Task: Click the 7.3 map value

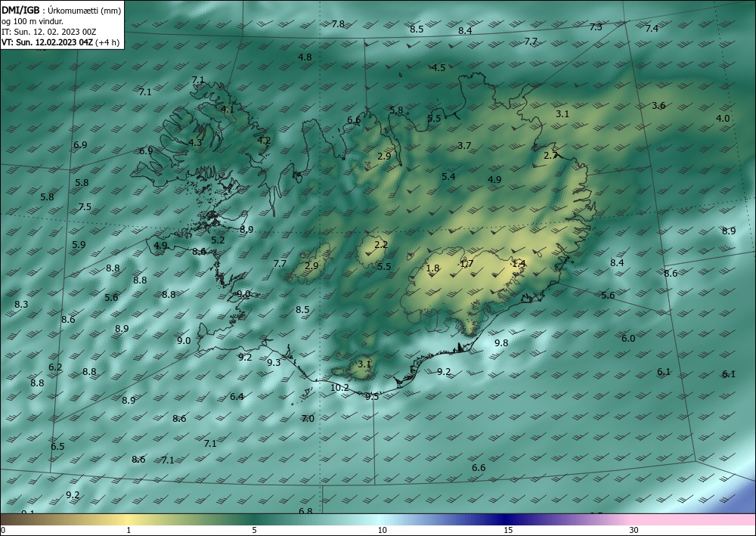Action: [596, 27]
